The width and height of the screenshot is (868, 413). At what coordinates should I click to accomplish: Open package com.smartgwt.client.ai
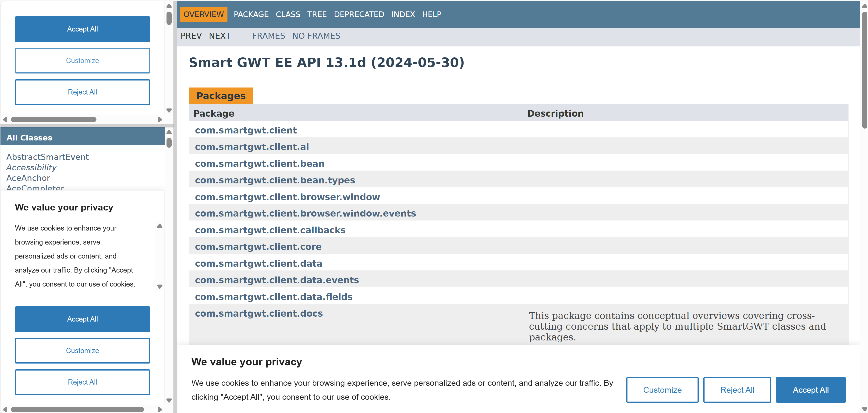click(x=252, y=147)
